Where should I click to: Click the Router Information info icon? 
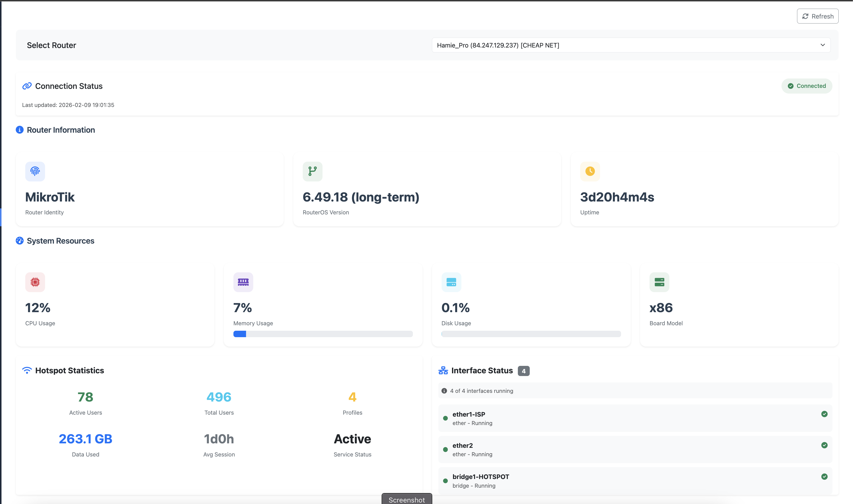coord(20,130)
